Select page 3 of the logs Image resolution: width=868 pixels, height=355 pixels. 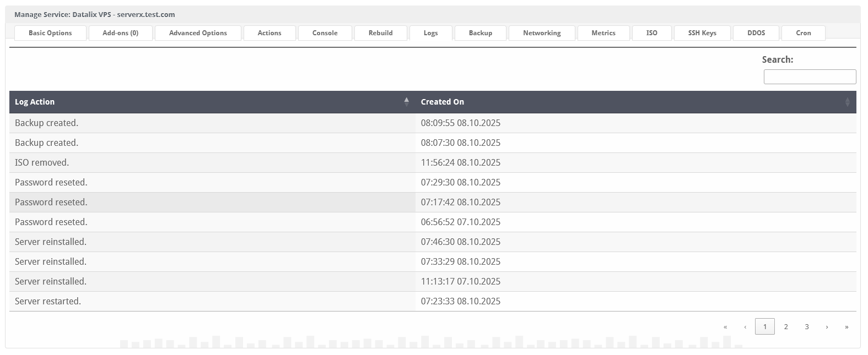(x=806, y=327)
